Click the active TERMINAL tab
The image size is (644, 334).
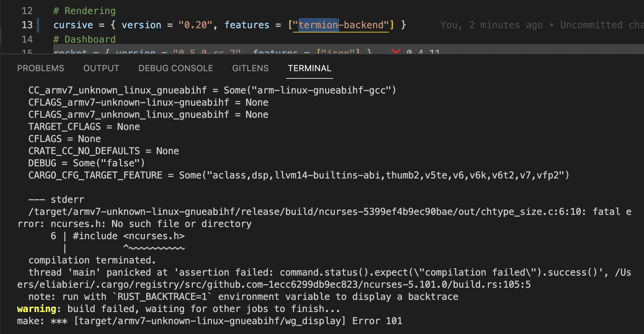point(309,68)
